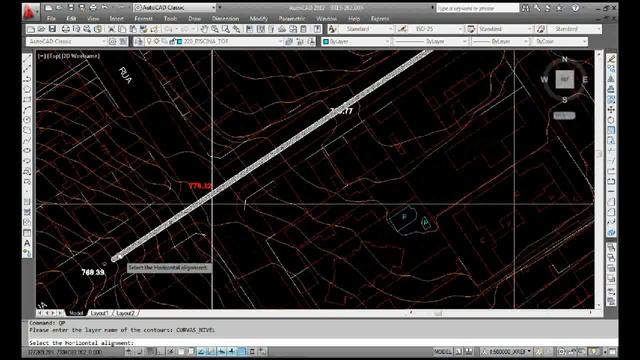This screenshot has width=640, height=360.
Task: Open the AutoCAD Classic workspace dropdown in title bar
Action: [x=175, y=7]
